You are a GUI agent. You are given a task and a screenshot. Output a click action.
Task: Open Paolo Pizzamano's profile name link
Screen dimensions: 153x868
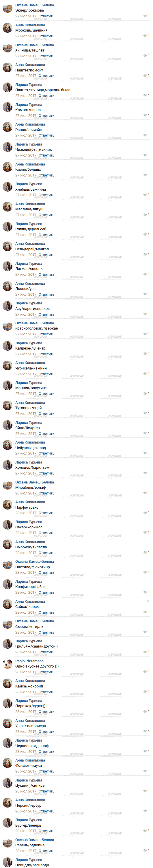point(29,661)
